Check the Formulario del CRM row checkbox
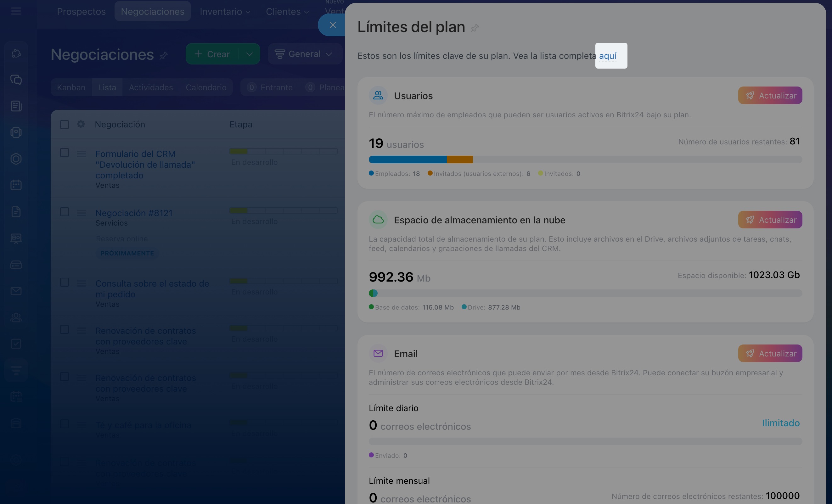The height and width of the screenshot is (504, 832). [x=65, y=153]
